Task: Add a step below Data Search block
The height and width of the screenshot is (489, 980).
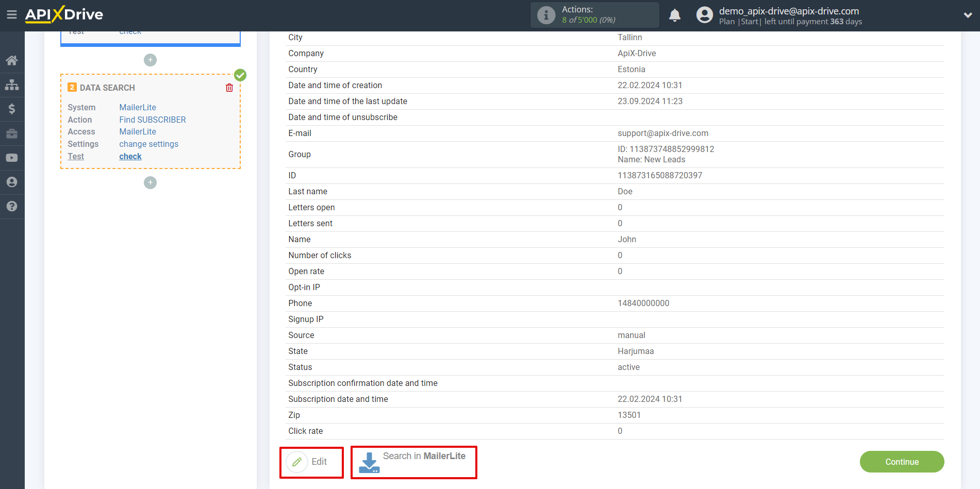Action: click(x=150, y=182)
